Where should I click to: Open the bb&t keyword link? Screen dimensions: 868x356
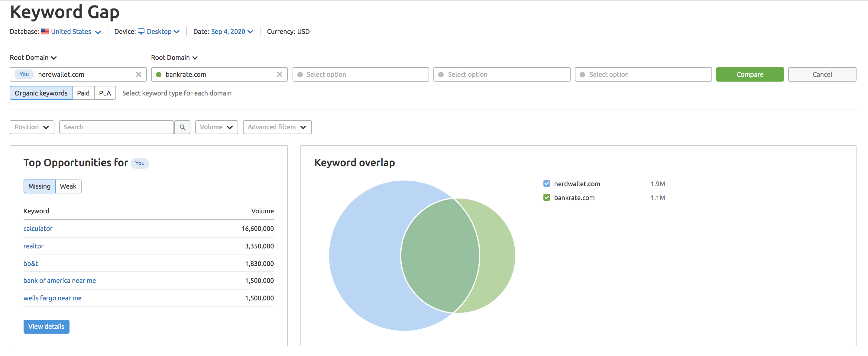[x=31, y=264]
